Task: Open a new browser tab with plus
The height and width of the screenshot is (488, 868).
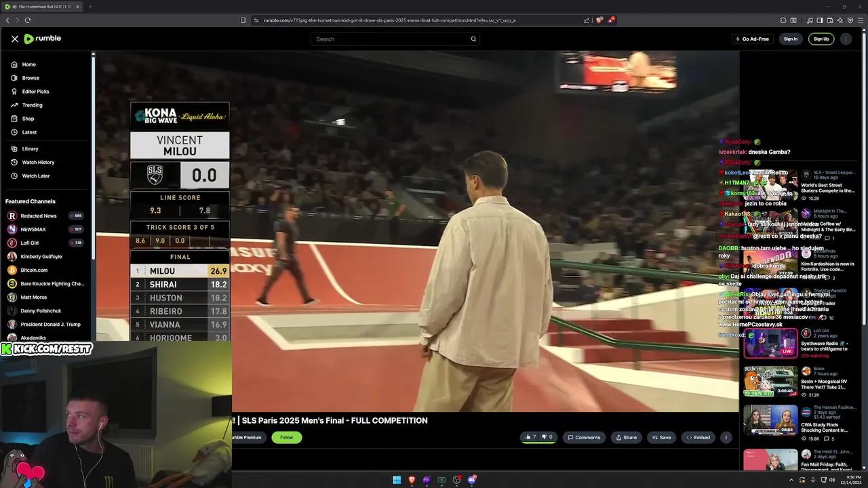Action: [90, 7]
